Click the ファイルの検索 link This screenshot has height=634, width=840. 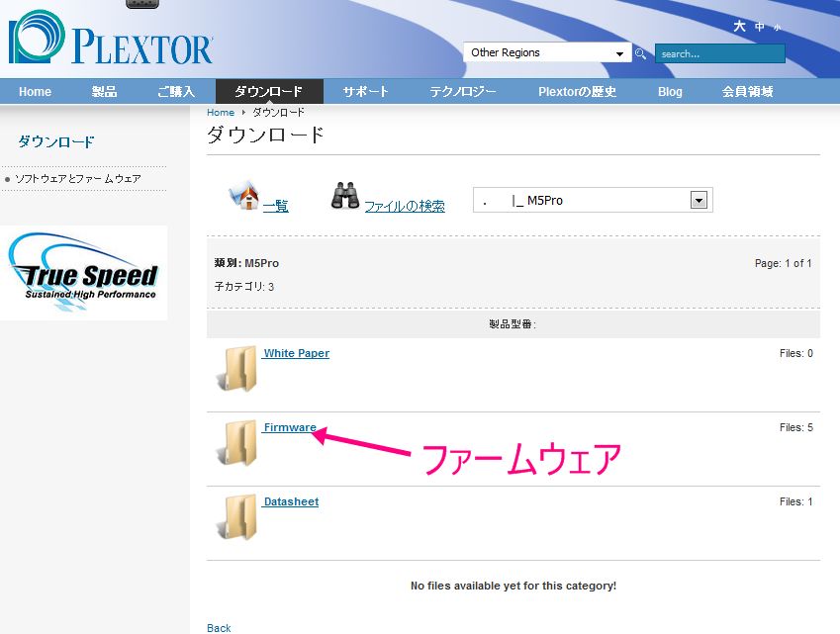point(405,206)
